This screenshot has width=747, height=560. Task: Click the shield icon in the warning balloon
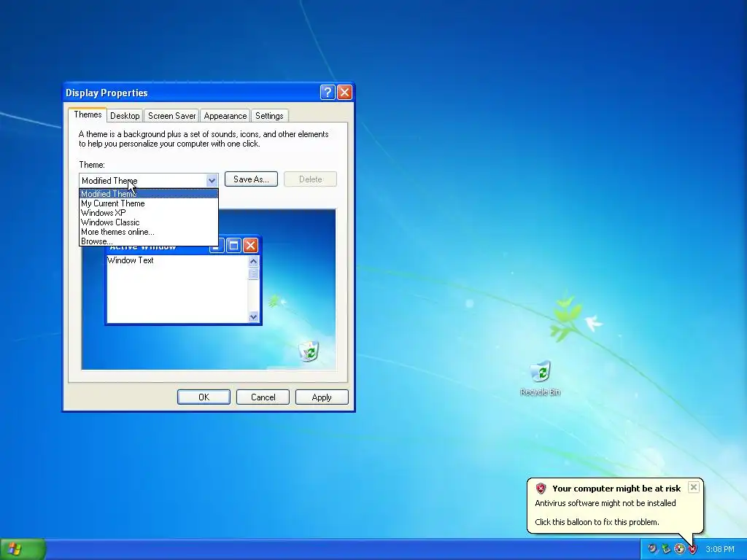tap(541, 489)
